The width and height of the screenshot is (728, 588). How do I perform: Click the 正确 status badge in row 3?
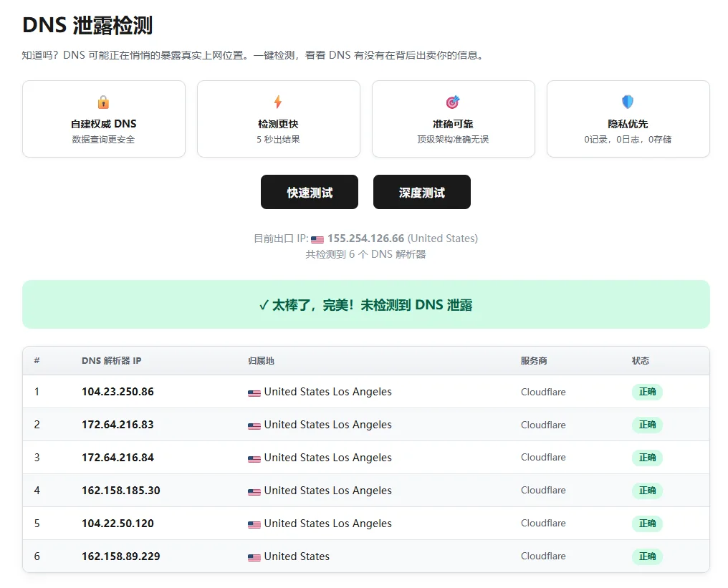pyautogui.click(x=647, y=458)
